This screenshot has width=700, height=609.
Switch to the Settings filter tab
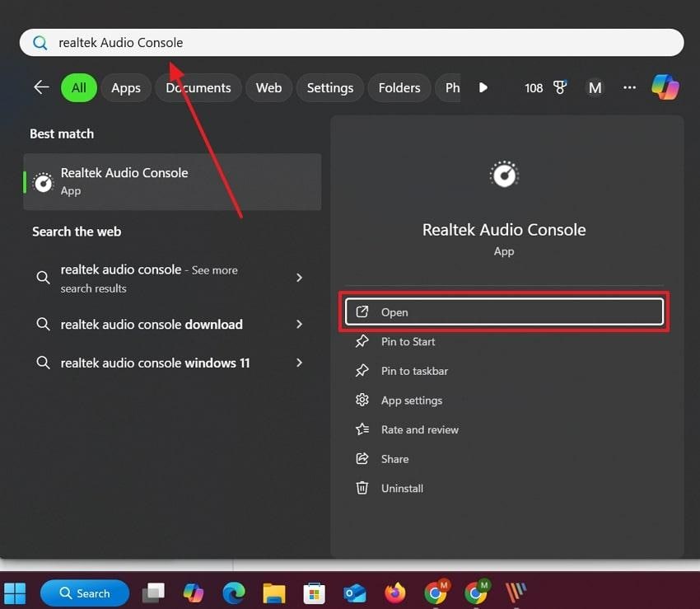pos(330,87)
